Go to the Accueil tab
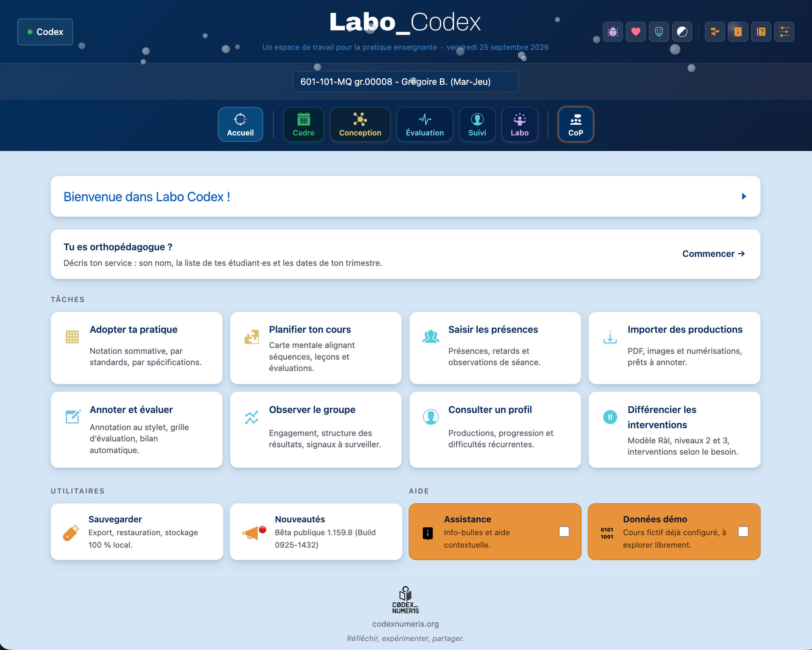 click(x=240, y=124)
